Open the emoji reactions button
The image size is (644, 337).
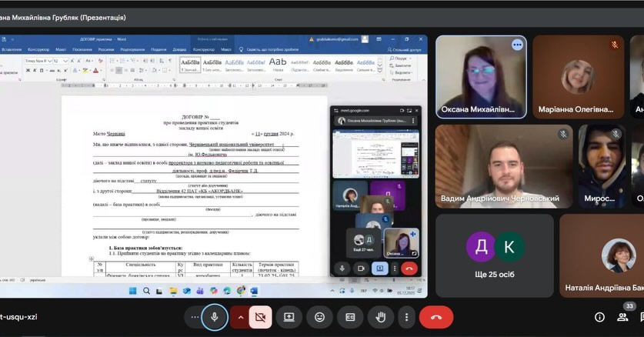[319, 317]
